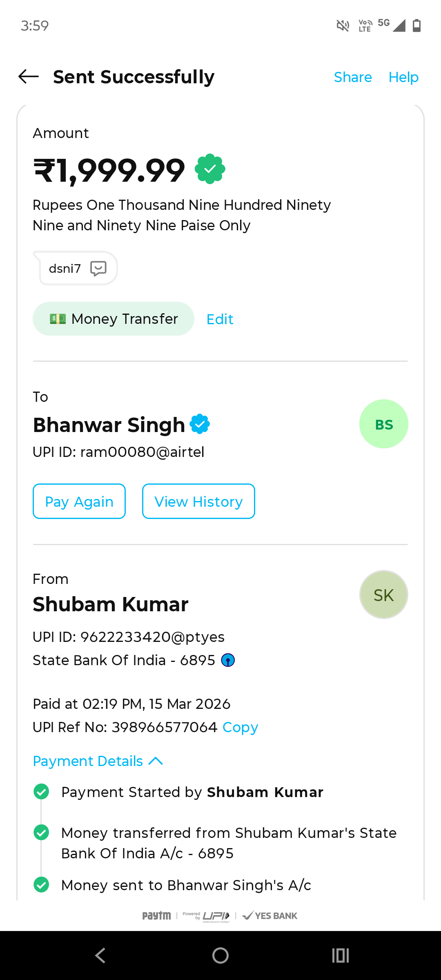
Task: Tap the back arrow in header
Action: [29, 77]
